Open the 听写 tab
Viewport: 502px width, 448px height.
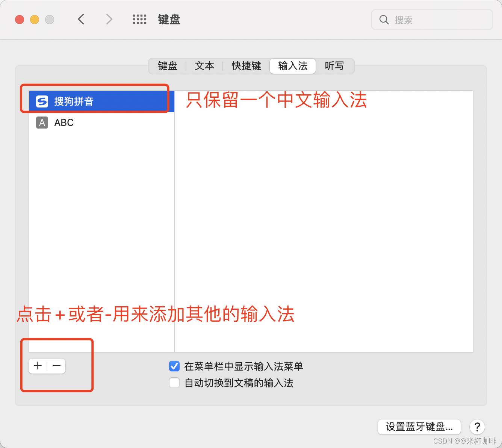(x=334, y=66)
